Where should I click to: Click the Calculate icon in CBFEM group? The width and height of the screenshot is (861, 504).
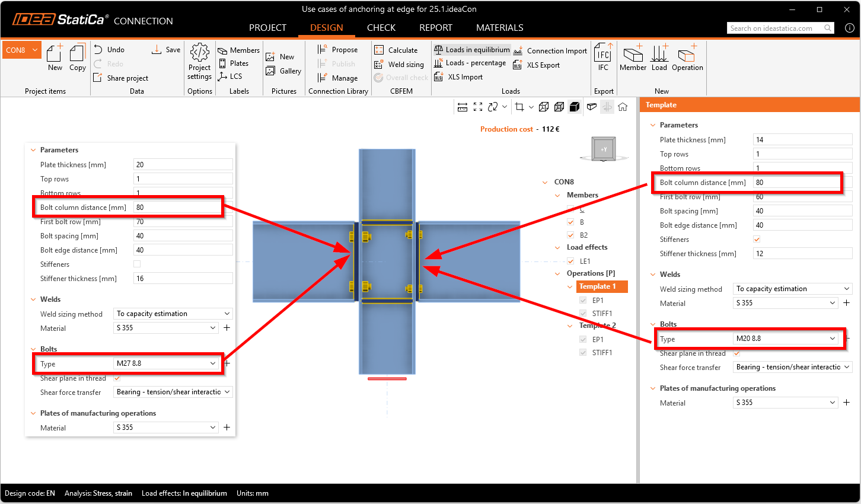380,50
